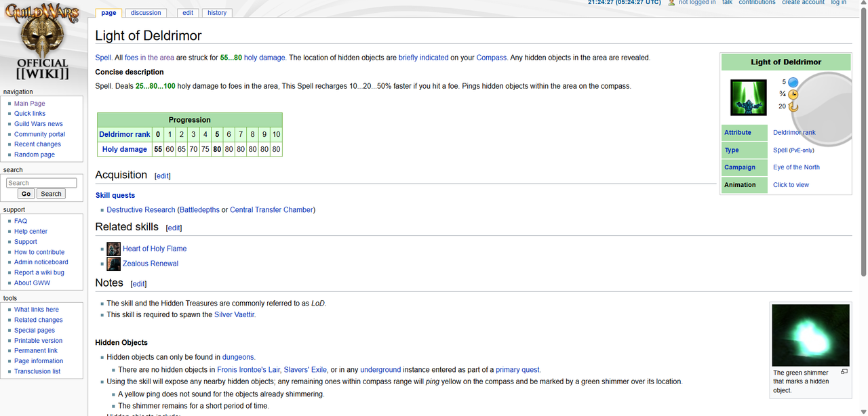
Task: Click the Go search button
Action: [26, 194]
